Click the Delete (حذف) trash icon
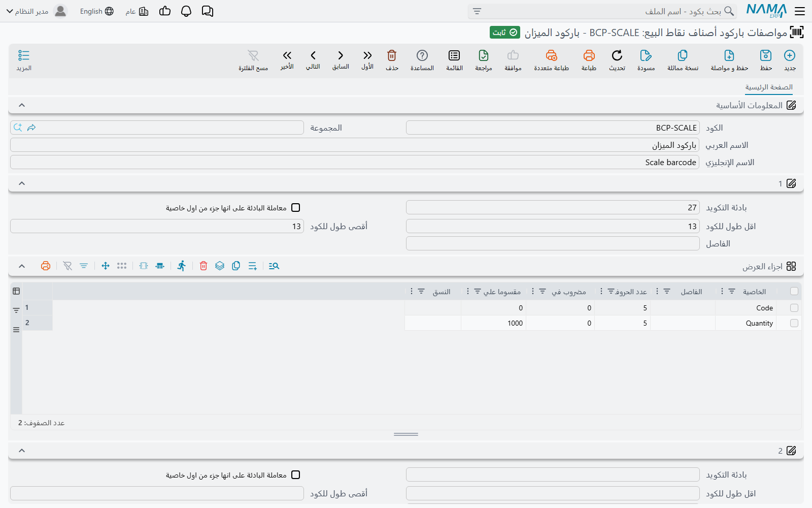The width and height of the screenshot is (812, 508). point(392,55)
